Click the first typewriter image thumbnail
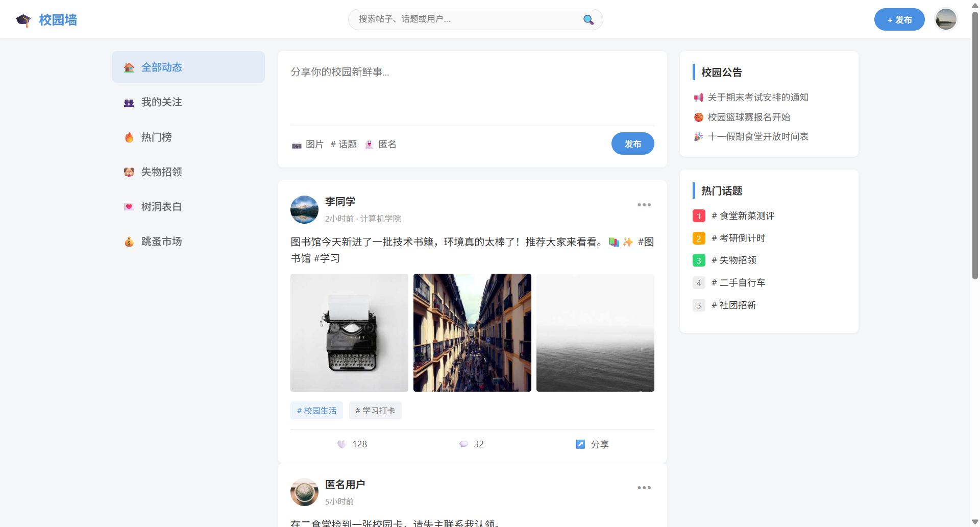The width and height of the screenshot is (980, 527). pyautogui.click(x=349, y=332)
